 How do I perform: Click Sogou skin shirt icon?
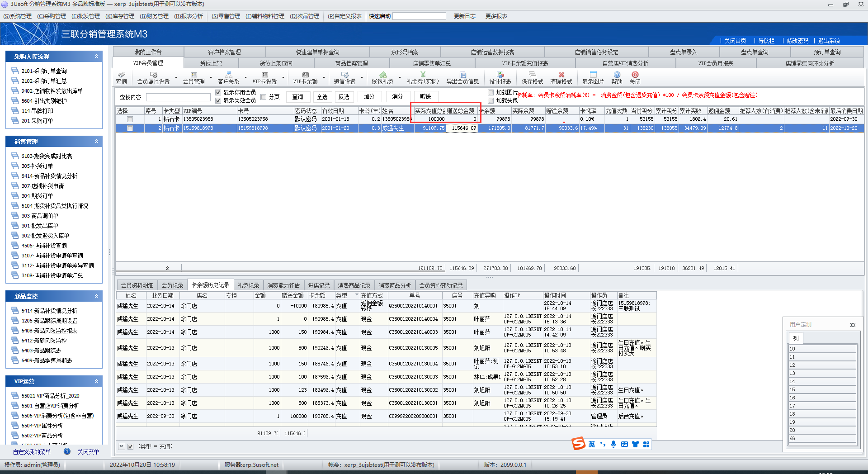click(635, 444)
